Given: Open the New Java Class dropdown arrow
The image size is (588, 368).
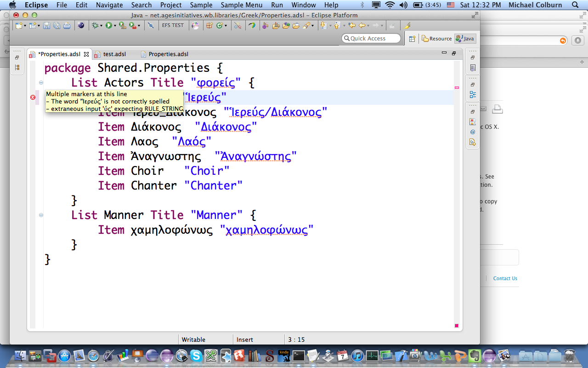Looking at the screenshot, I should point(226,26).
